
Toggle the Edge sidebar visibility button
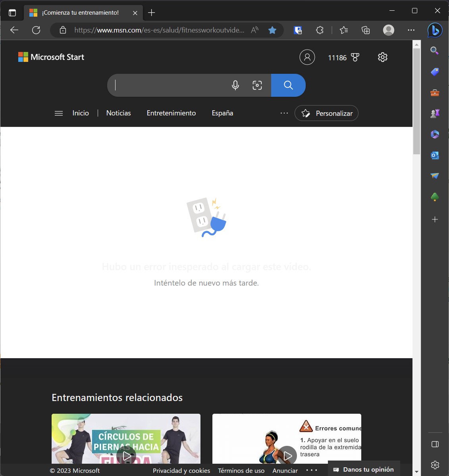point(435,444)
